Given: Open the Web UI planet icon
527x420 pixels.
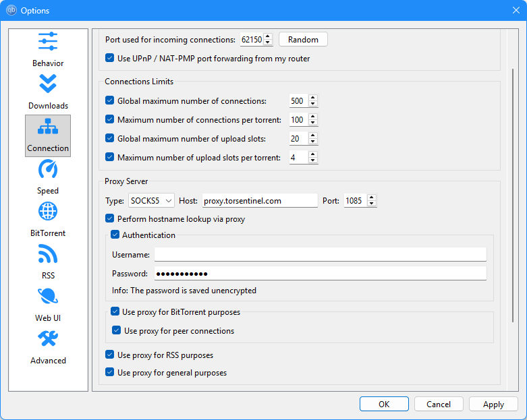Looking at the screenshot, I should [x=48, y=296].
